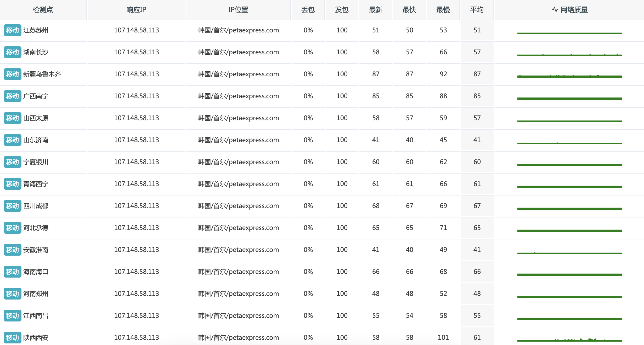
Task: Open the network quality graph for 青海西宁
Action: click(x=569, y=187)
